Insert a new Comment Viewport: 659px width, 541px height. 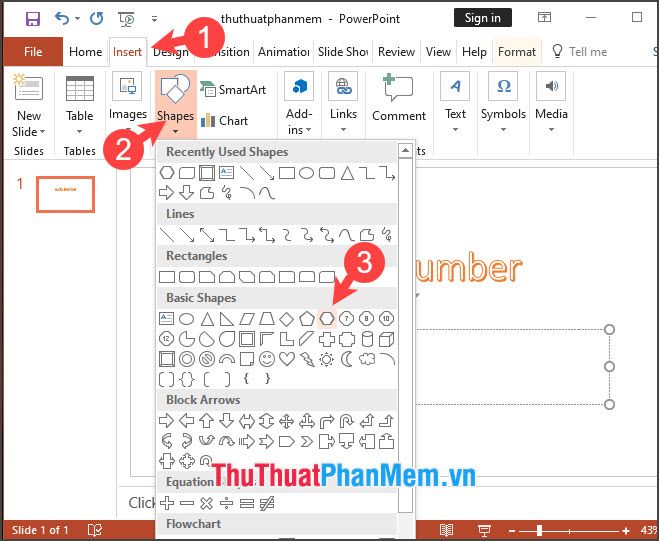pos(398,99)
